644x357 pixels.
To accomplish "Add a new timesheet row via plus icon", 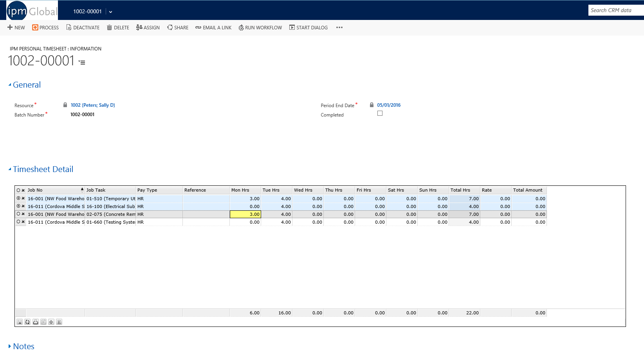I will point(51,321).
